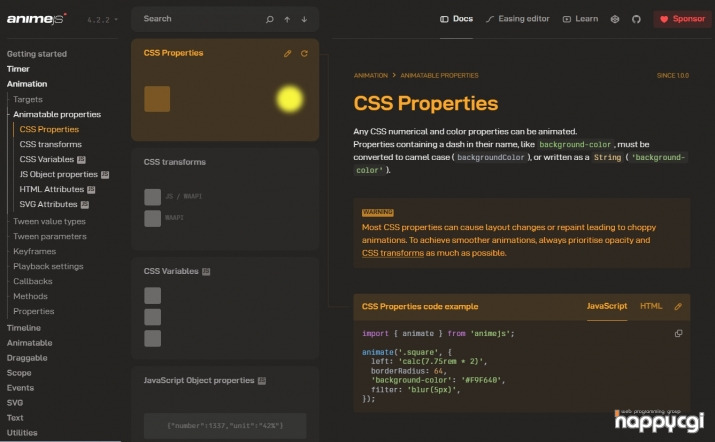
Task: Open Timer section in sidebar
Action: (x=18, y=69)
